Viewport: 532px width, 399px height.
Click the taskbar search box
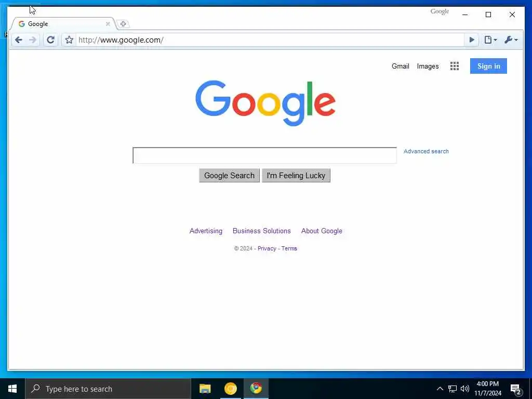108,389
